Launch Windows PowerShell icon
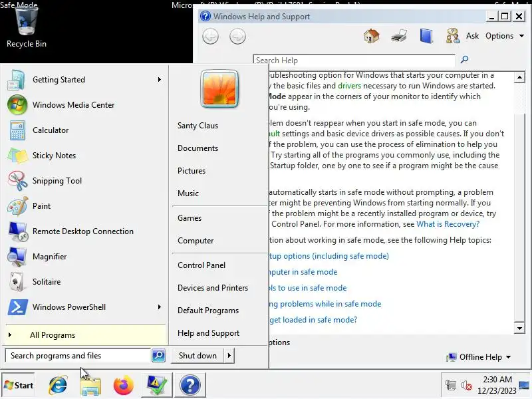The image size is (532, 399). (17, 307)
